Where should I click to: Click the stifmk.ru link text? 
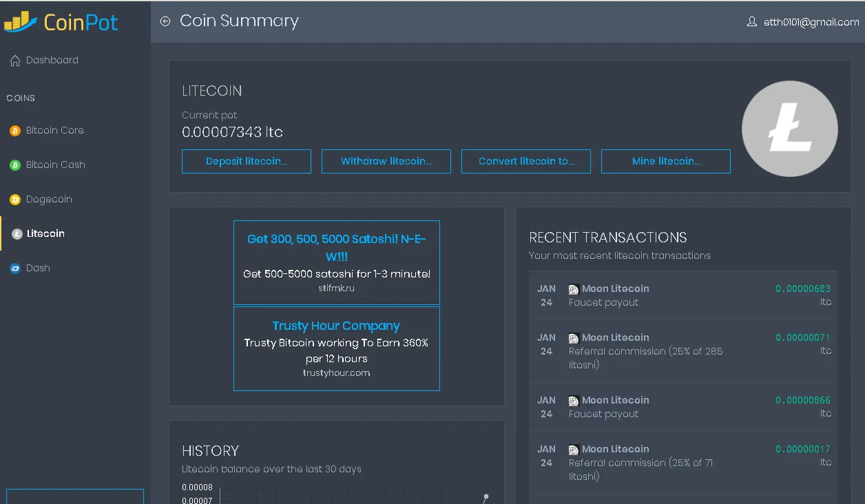point(337,288)
